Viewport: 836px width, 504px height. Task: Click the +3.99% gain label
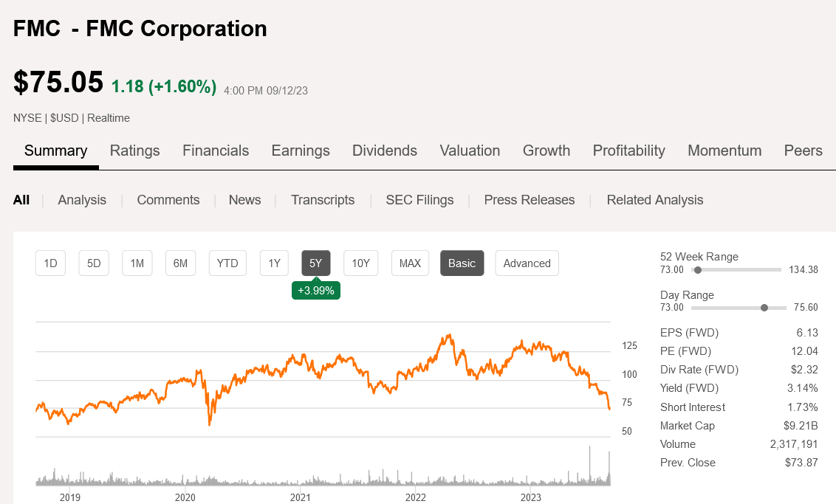click(315, 290)
